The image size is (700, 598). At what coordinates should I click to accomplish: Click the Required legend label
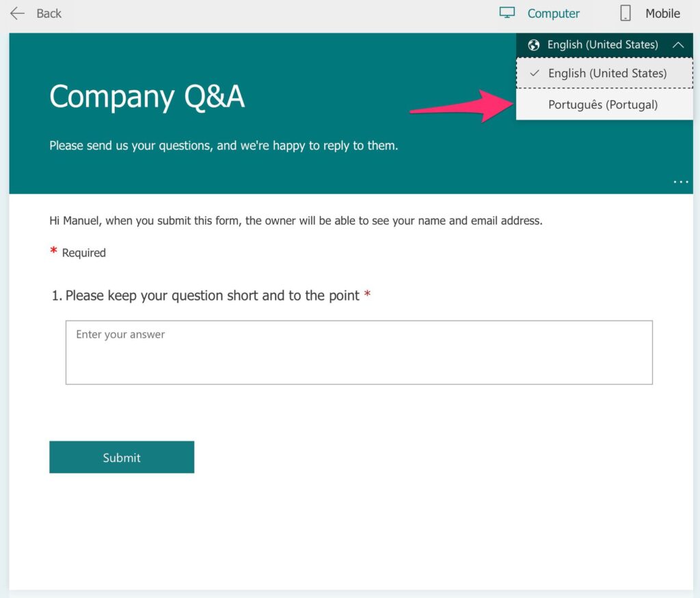tap(83, 253)
